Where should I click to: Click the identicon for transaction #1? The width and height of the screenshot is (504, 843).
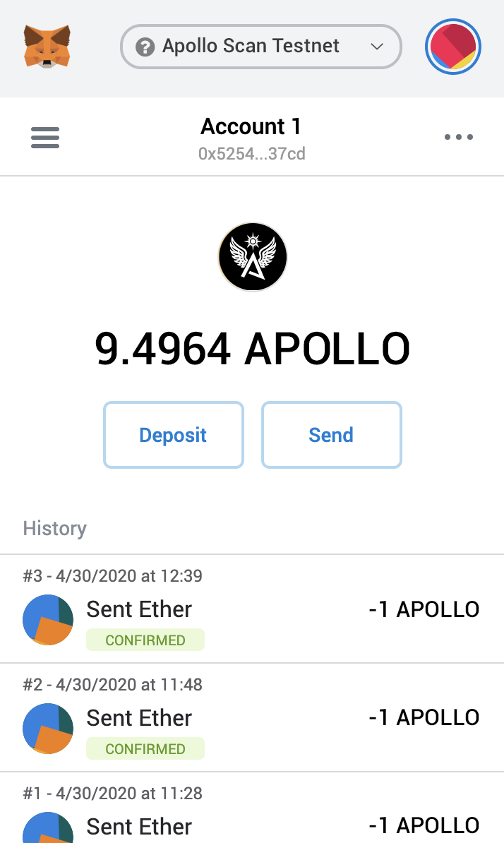click(48, 829)
